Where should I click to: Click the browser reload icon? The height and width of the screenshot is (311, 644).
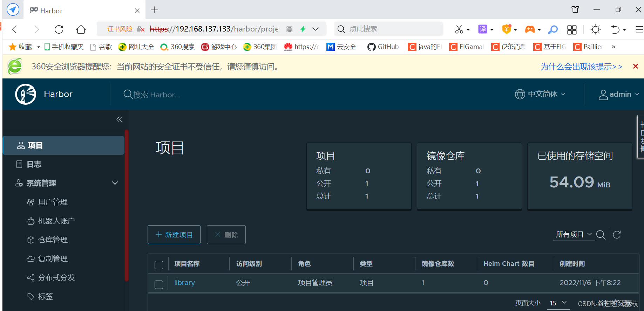click(x=59, y=29)
